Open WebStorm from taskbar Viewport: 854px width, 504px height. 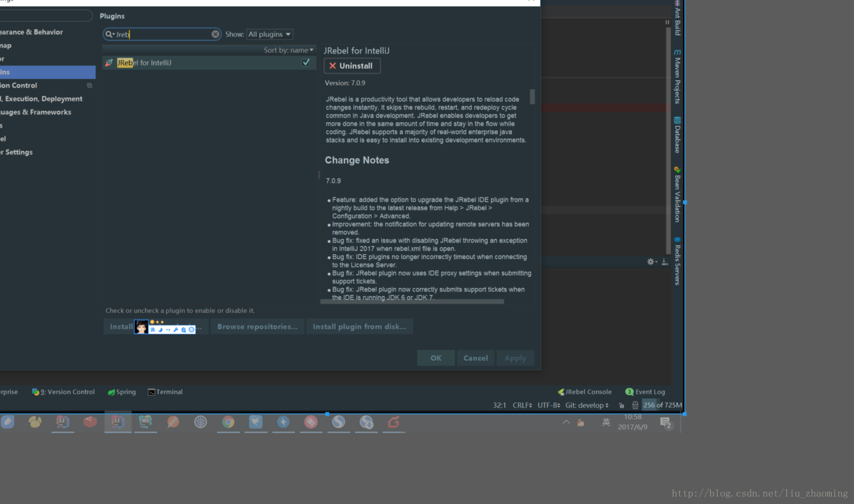click(145, 422)
